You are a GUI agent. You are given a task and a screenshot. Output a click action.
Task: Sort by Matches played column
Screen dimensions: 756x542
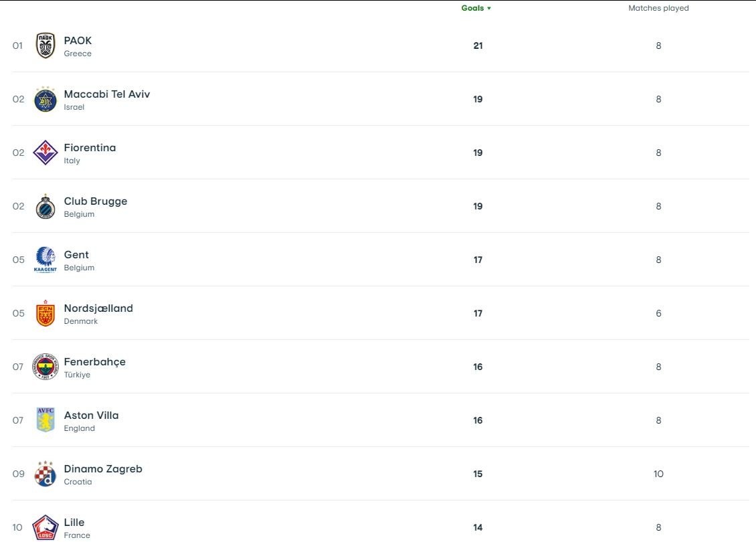click(658, 8)
